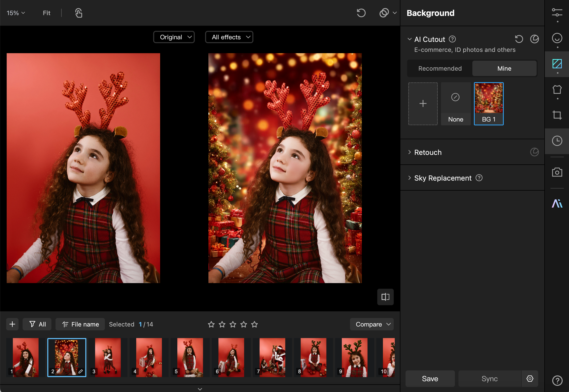Open the All effects dropdown
The height and width of the screenshot is (392, 569).
229,37
